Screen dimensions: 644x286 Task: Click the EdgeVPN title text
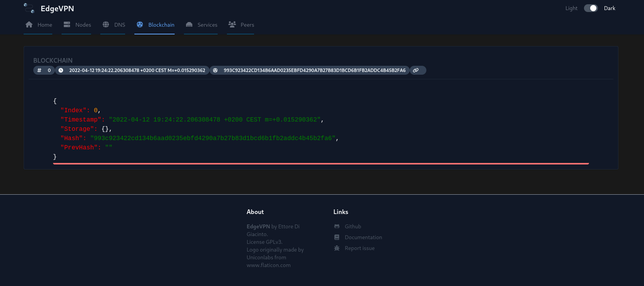pyautogui.click(x=57, y=9)
